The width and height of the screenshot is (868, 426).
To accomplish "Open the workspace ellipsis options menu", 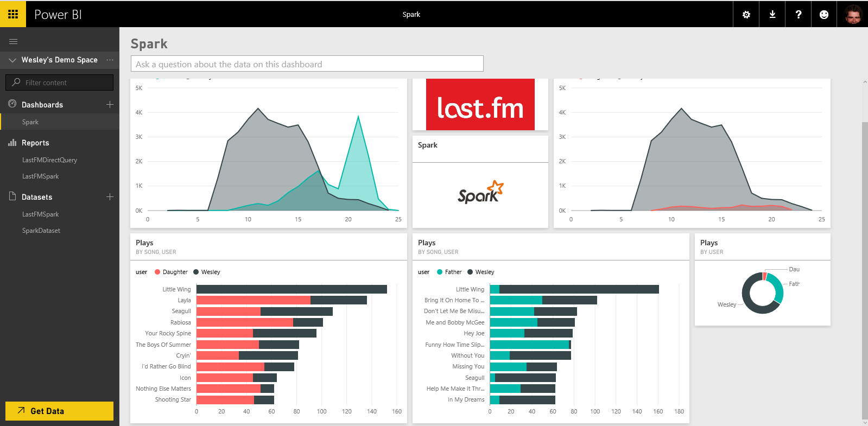I will [110, 60].
